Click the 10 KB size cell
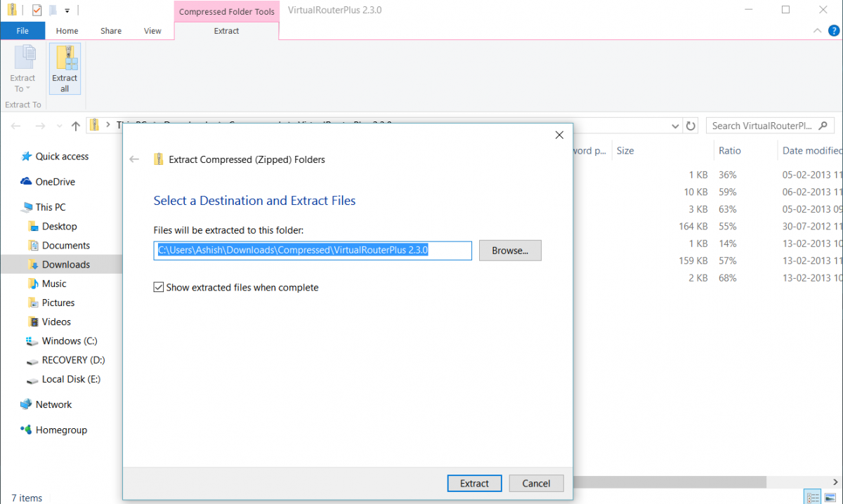Image resolution: width=843 pixels, height=504 pixels. [x=695, y=192]
